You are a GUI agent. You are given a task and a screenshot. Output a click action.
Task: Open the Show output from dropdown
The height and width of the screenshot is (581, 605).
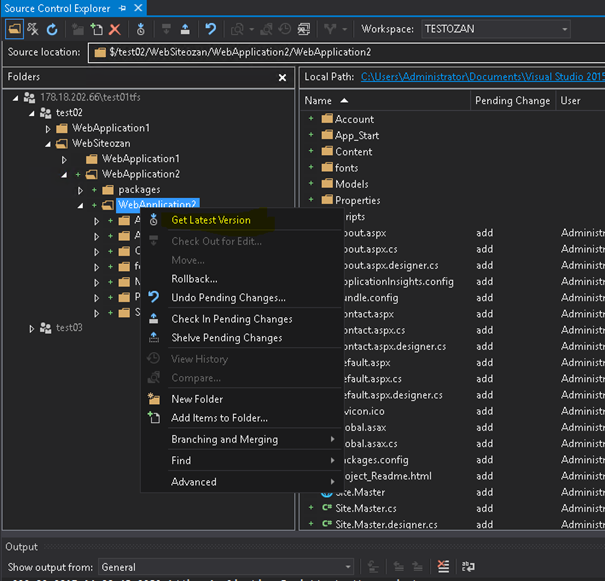pos(345,567)
